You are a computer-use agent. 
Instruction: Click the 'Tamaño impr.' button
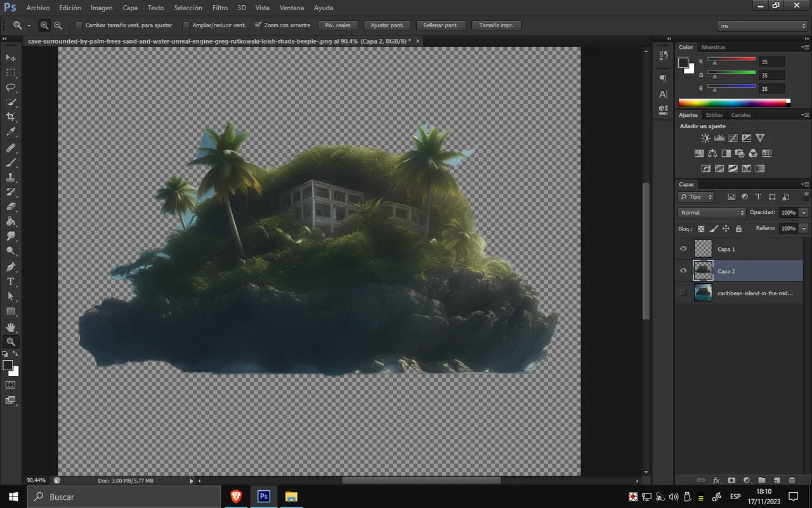click(x=497, y=25)
